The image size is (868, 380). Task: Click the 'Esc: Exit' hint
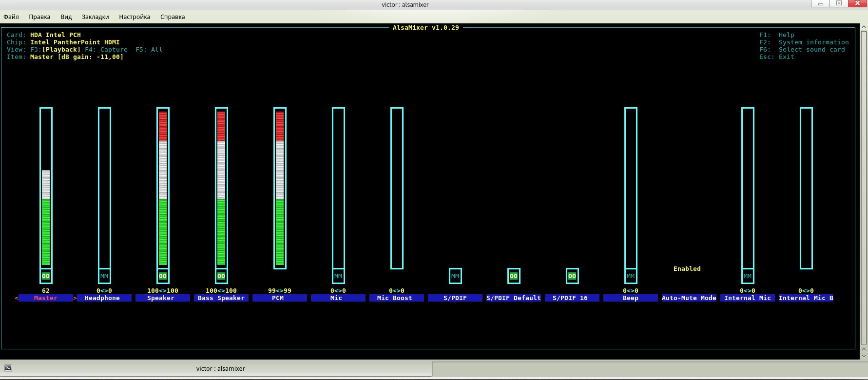[x=777, y=57]
